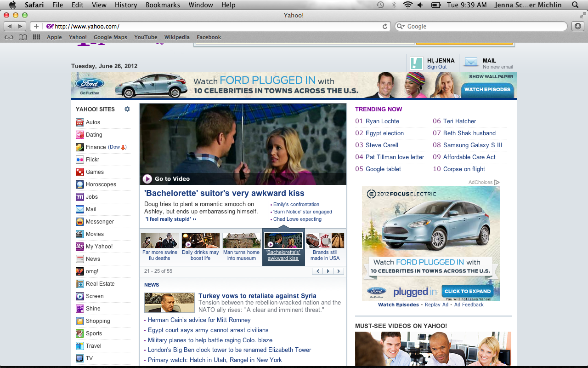Click Ryan Lochte trending topic
This screenshot has width=588, height=368.
tap(382, 121)
